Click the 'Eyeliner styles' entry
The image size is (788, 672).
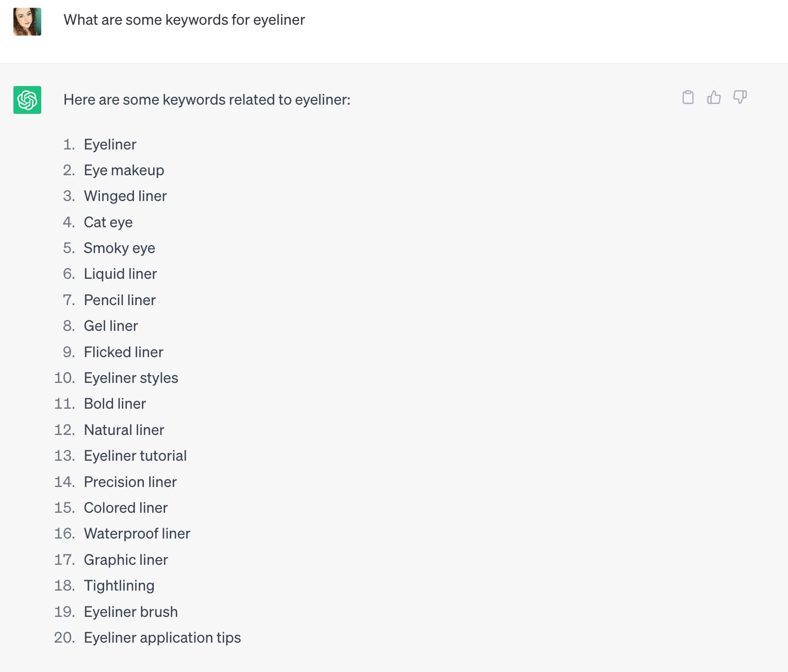click(x=131, y=378)
